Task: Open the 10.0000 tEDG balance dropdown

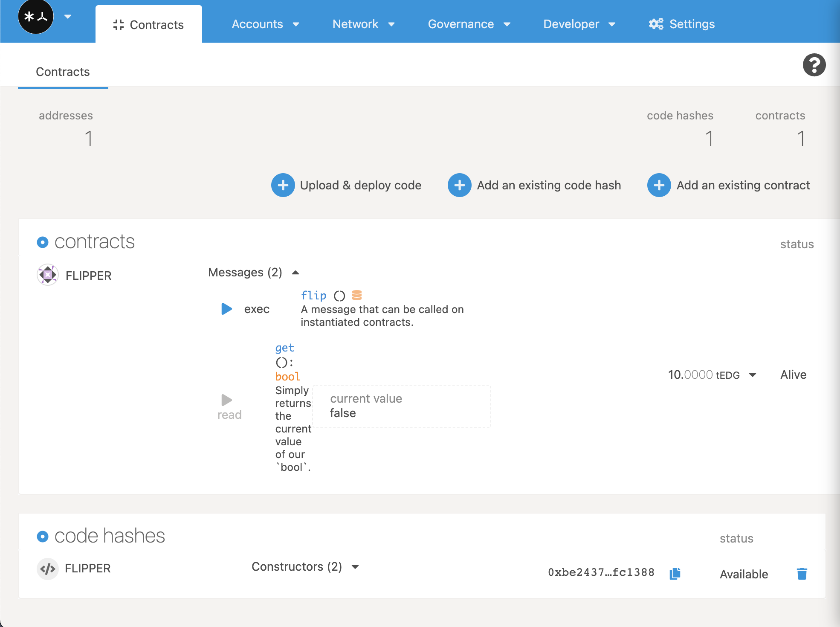Action: 753,375
